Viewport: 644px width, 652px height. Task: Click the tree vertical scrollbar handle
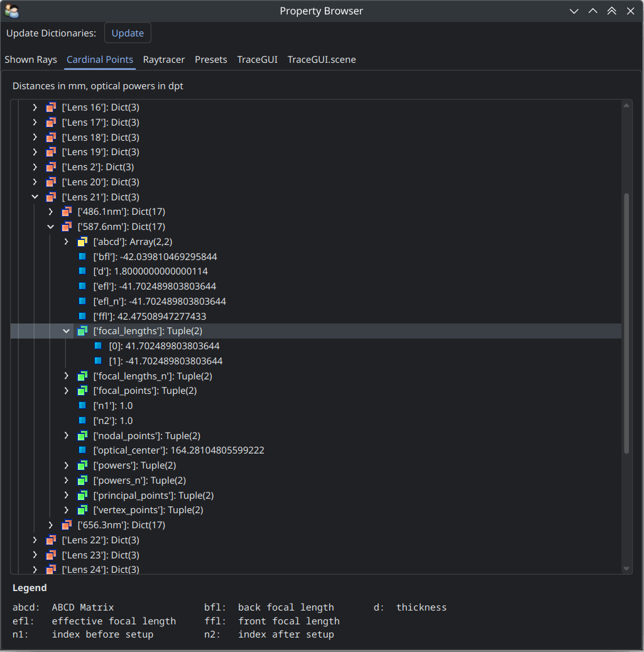coord(626,323)
